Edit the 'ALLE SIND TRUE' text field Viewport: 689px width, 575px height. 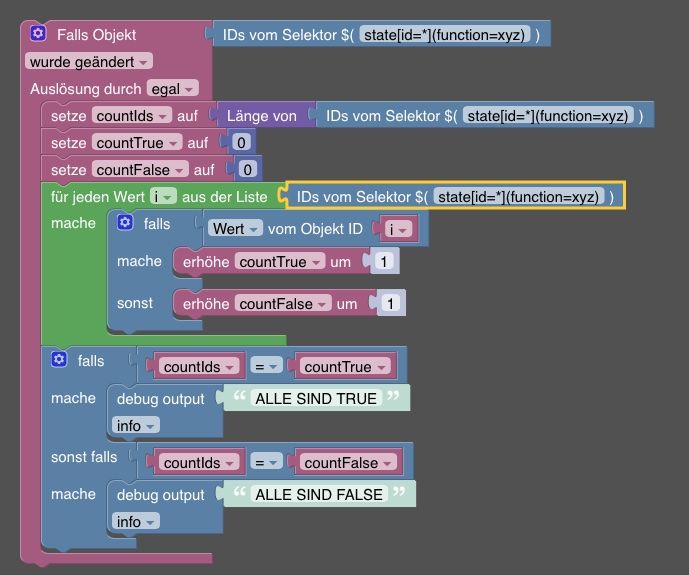click(316, 398)
